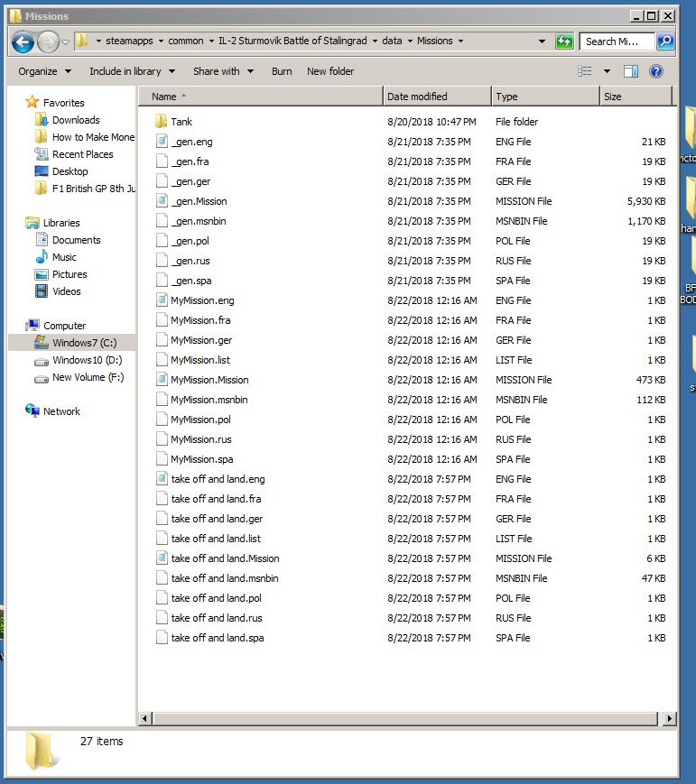Click the search magnifier icon
Image resolution: width=696 pixels, height=784 pixels.
click(665, 41)
